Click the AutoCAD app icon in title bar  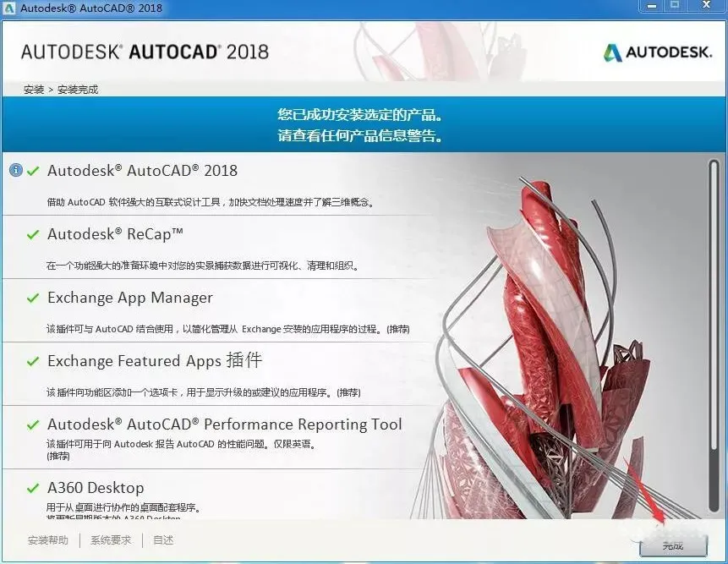8,8
